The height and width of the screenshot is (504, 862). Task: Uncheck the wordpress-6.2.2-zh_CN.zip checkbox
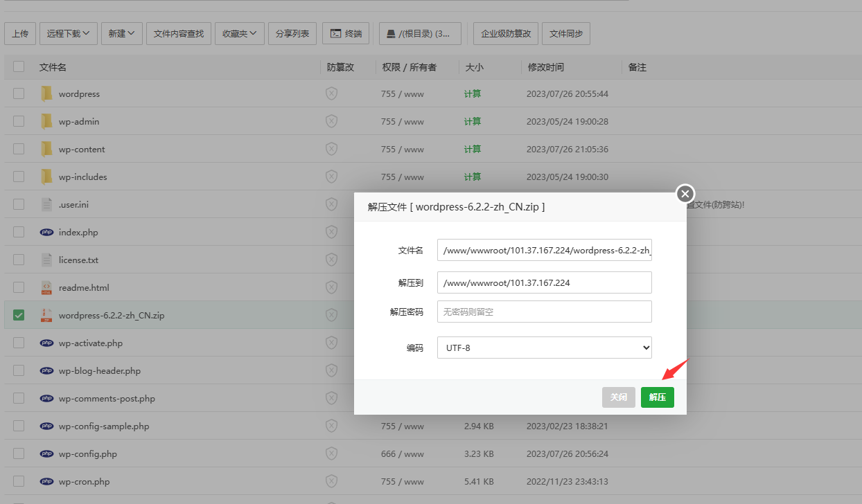pyautogui.click(x=19, y=315)
